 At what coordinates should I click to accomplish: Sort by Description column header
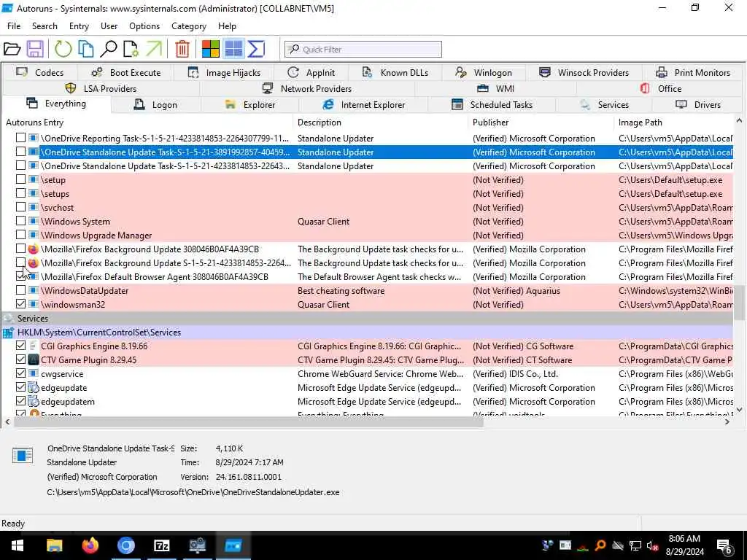click(x=381, y=122)
